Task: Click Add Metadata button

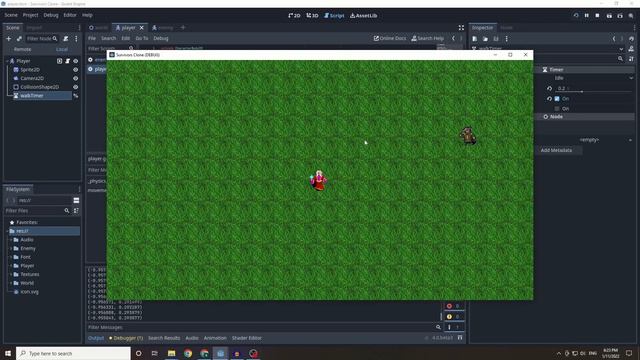Action: (556, 150)
